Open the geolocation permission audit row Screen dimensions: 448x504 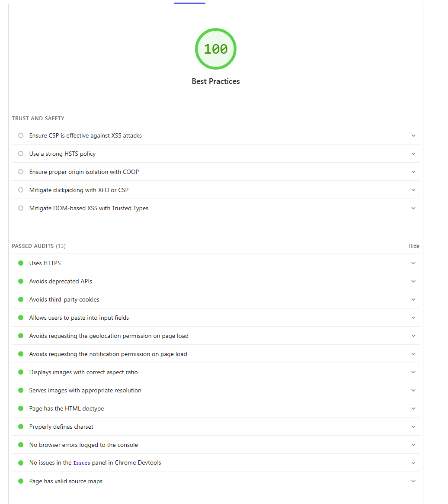[109, 336]
